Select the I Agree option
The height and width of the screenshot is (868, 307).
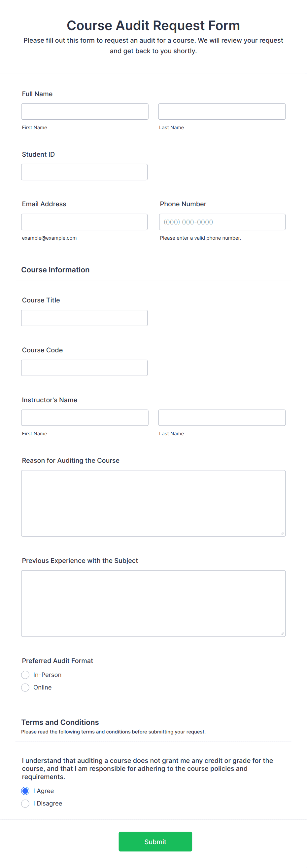pyautogui.click(x=25, y=791)
